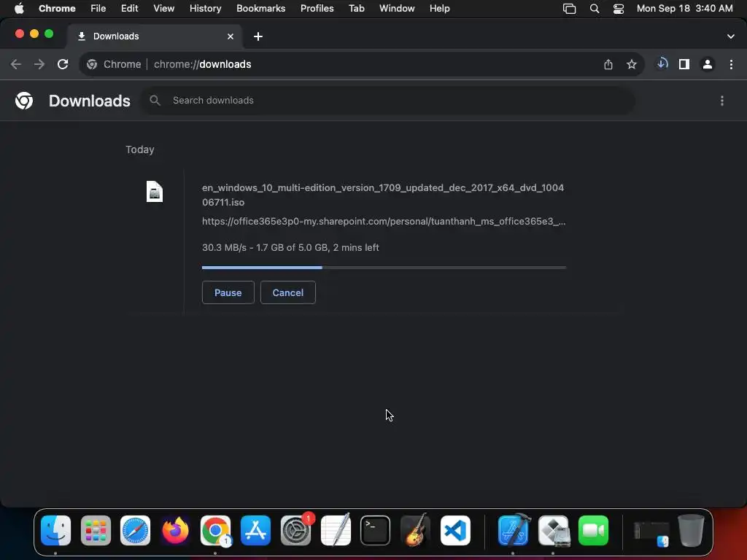Open Finder from the Dock
The width and height of the screenshot is (747, 560).
click(55, 530)
